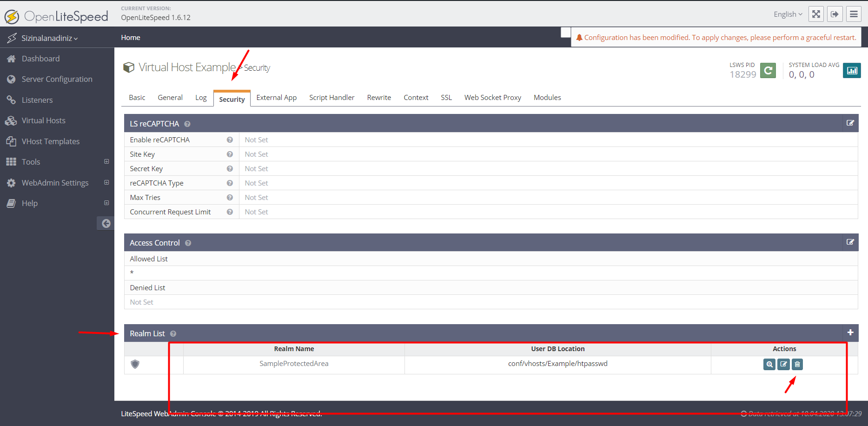868x426 pixels.
Task: Switch to the SSL tab
Action: point(446,98)
